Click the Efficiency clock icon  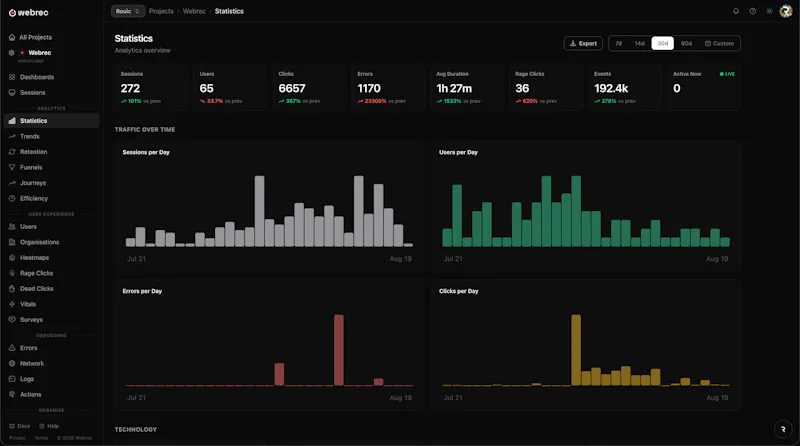[x=12, y=198]
